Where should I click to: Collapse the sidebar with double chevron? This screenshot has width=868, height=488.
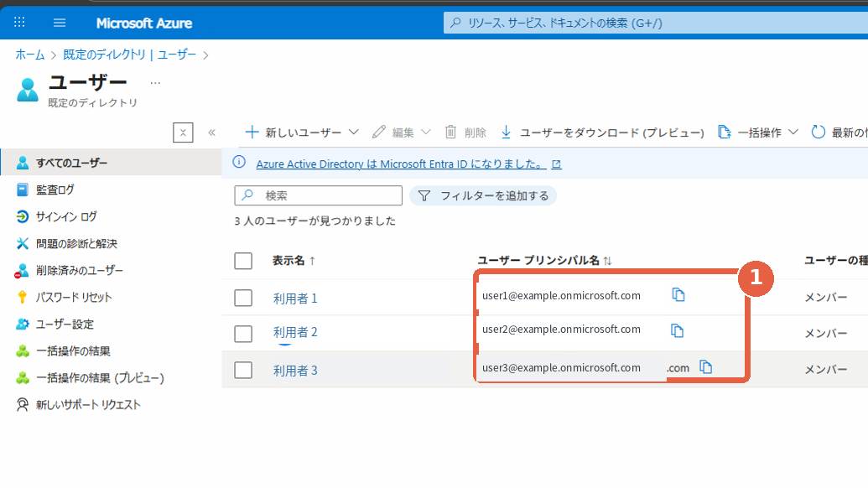click(211, 132)
